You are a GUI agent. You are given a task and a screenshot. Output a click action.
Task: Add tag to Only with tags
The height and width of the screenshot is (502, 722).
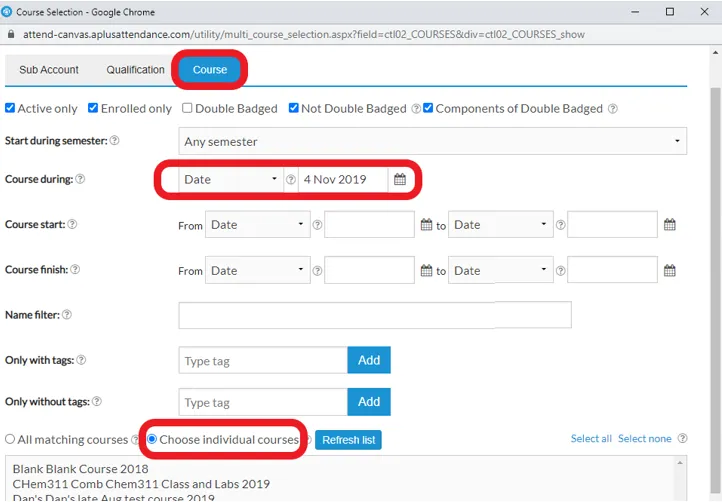point(369,360)
